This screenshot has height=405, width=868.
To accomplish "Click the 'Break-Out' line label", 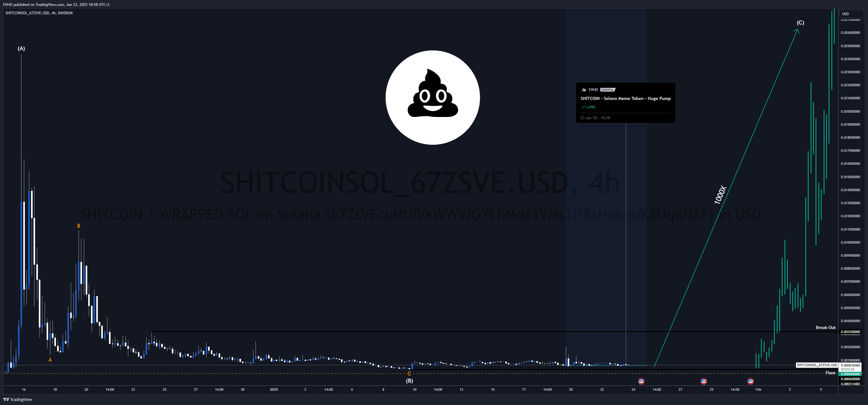I will tap(825, 327).
